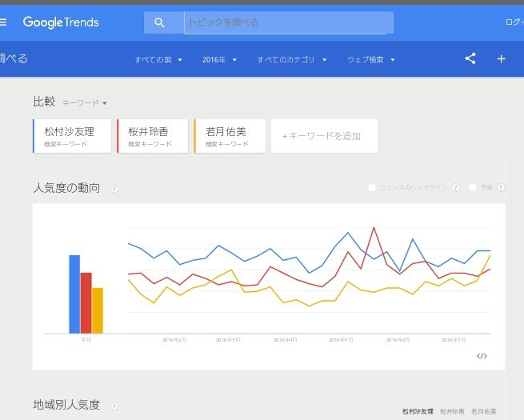Open the すべてのカテゴリ dropdown
The width and height of the screenshot is (524, 420).
pos(292,60)
